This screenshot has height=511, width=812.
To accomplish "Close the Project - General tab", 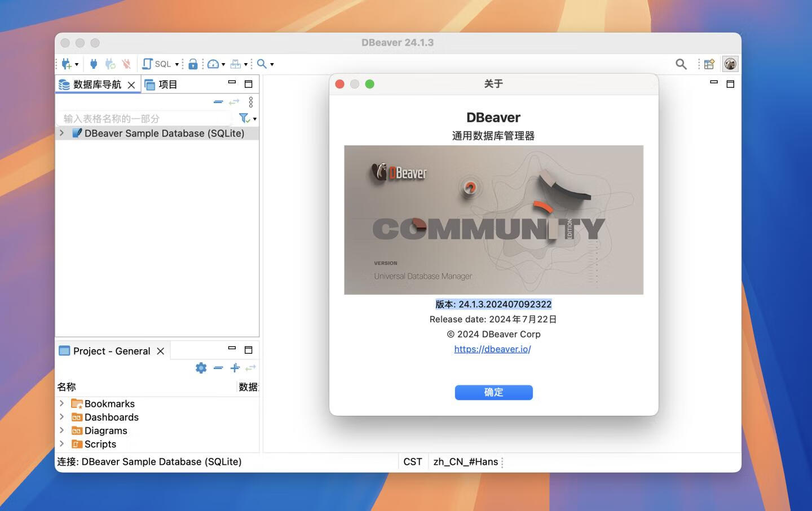I will tap(161, 351).
